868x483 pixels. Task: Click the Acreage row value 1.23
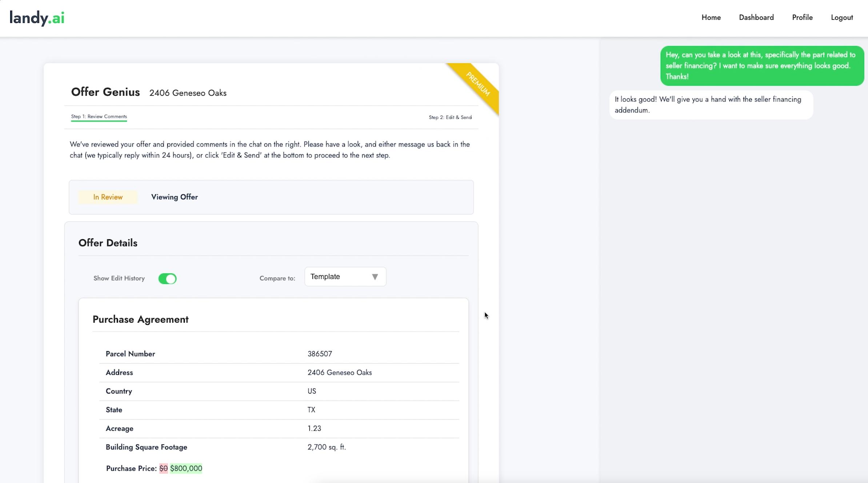[x=314, y=428]
